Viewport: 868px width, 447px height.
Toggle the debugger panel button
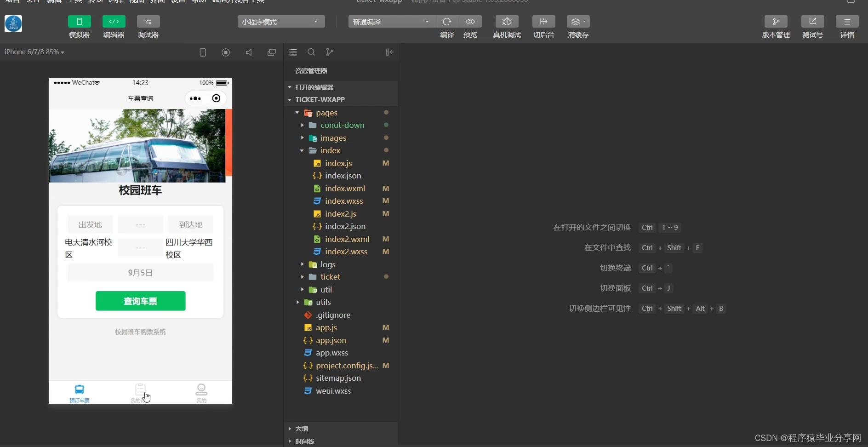coord(148,22)
